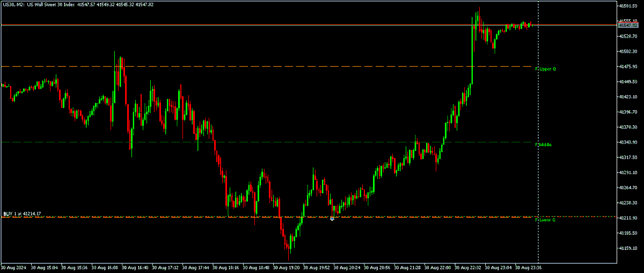Click the 30 Aug 20:24 time label
This screenshot has height=273, width=644.
pyautogui.click(x=347, y=267)
